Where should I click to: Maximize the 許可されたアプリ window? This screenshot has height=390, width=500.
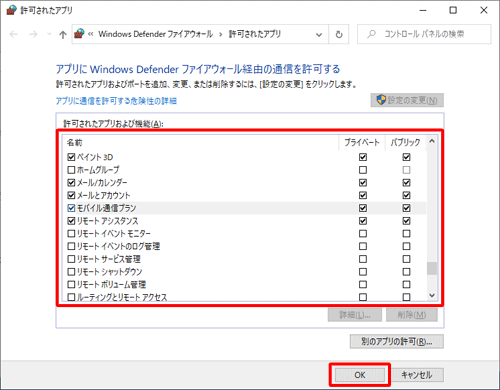pos(453,10)
